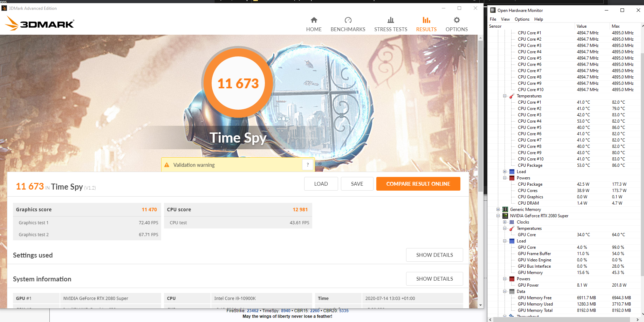The height and width of the screenshot is (322, 644).
Task: Expand the Generic Memory tree node
Action: 498,210
